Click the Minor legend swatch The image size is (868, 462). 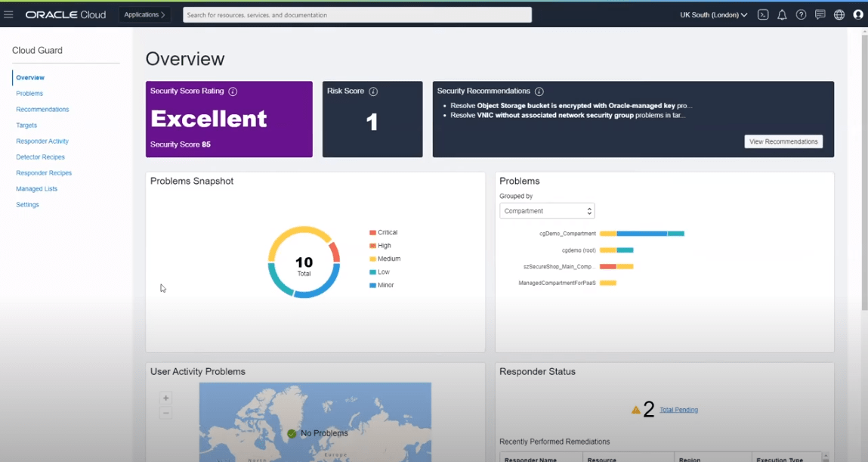(372, 285)
